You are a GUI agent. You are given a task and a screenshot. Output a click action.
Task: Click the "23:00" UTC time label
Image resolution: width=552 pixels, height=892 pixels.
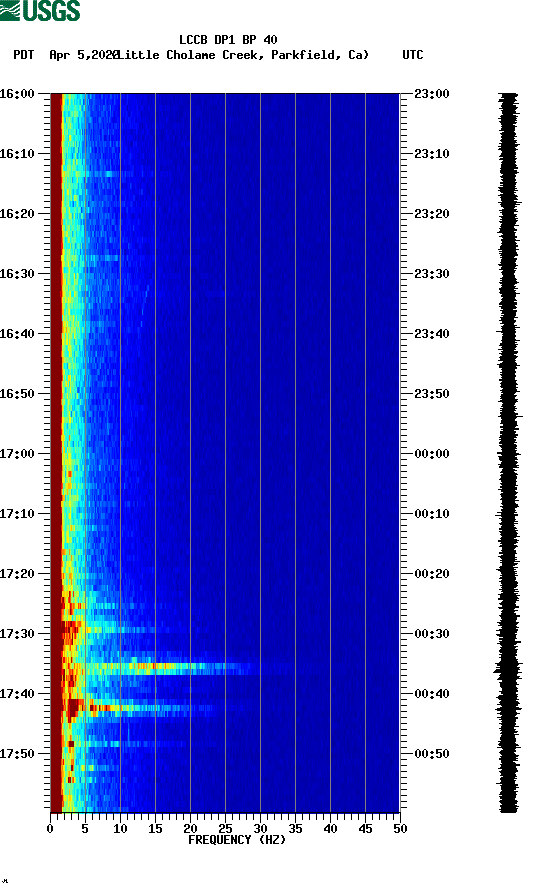[432, 94]
